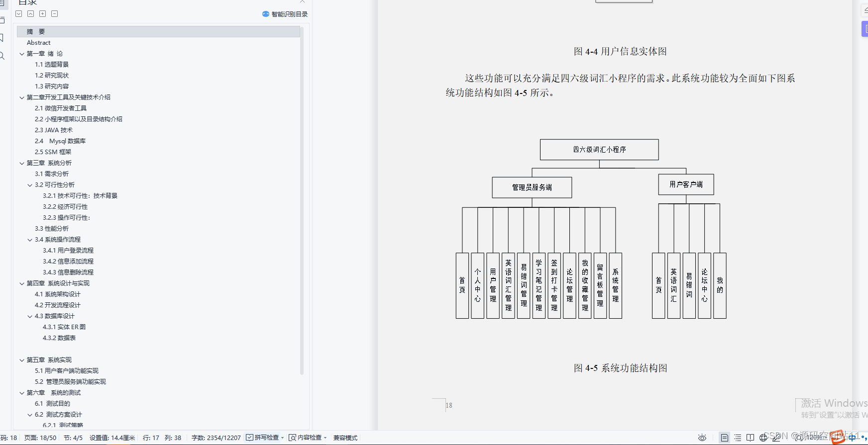This screenshot has height=445, width=868.
Task: Switch to web layout globe icon
Action: 763,438
